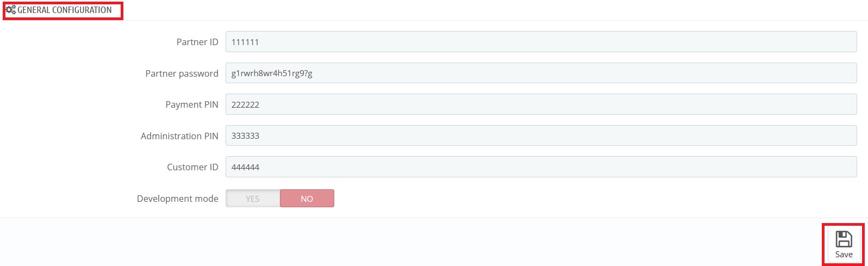
Task: Click the Save button label
Action: click(844, 255)
